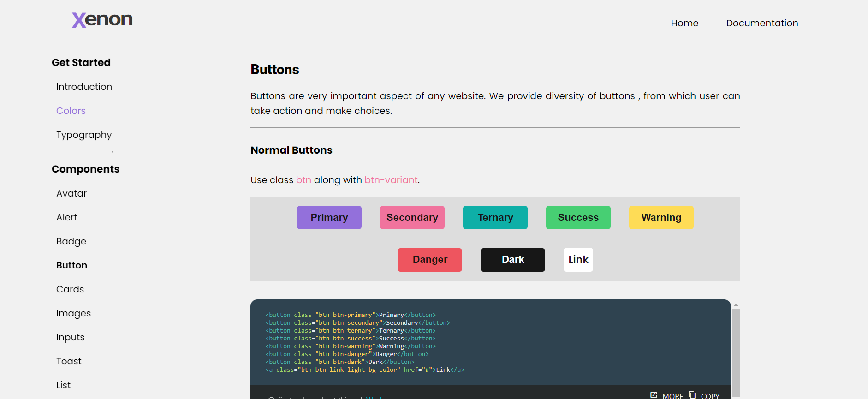This screenshot has width=868, height=399.
Task: Click the teal Ternary button
Action: pyautogui.click(x=495, y=217)
